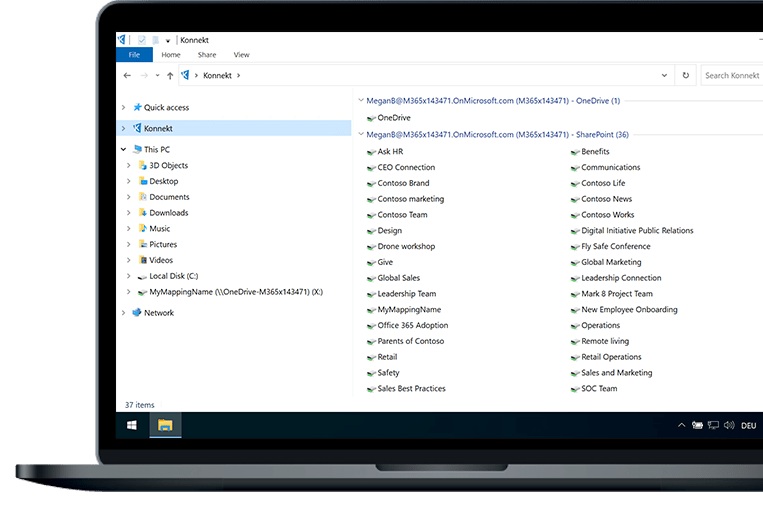Open the Share ribbon tab
Screen dimensions: 763x512
pos(206,55)
